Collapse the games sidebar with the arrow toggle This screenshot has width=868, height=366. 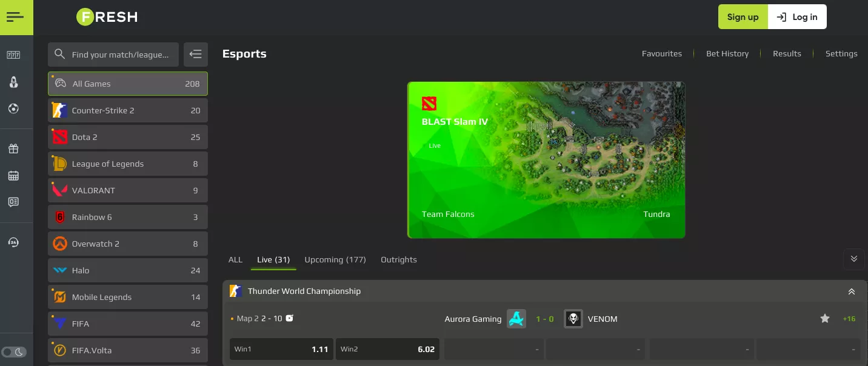pos(195,54)
